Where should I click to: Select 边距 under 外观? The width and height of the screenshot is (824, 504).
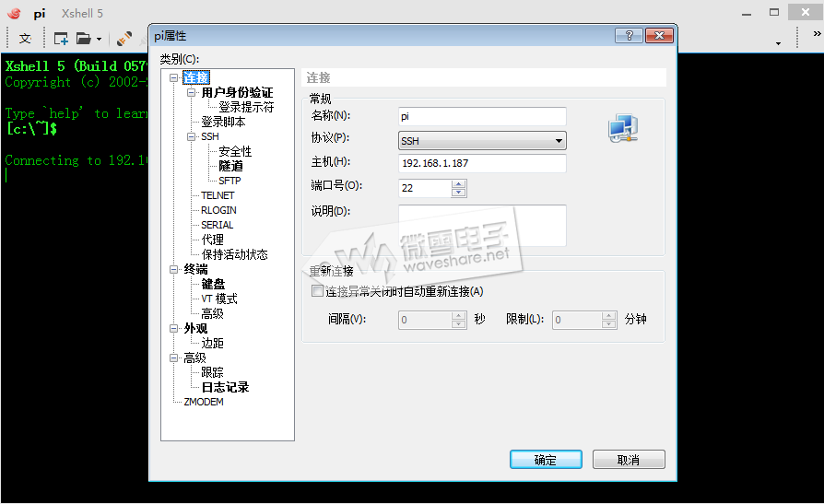click(212, 343)
